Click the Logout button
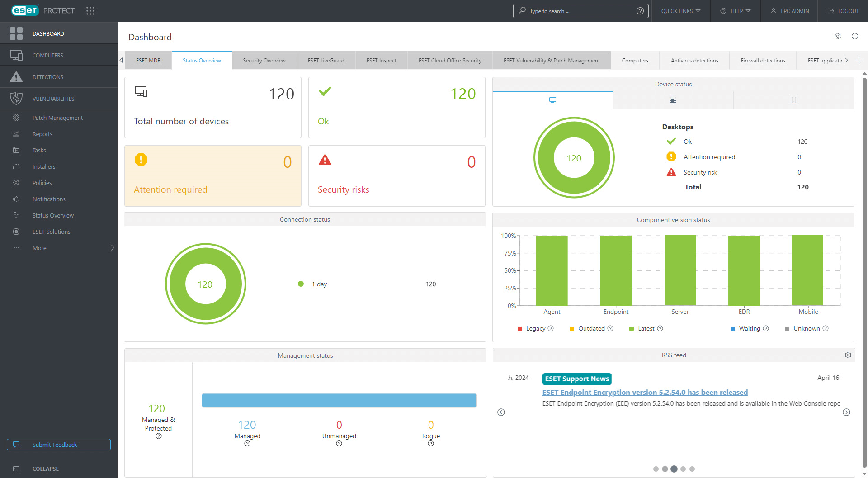 click(843, 11)
